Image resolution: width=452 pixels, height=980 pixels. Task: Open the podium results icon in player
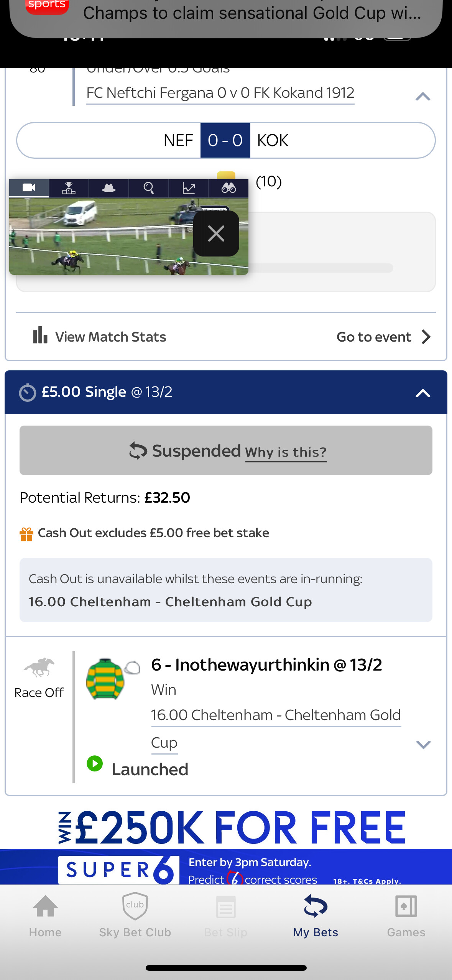coord(69,188)
